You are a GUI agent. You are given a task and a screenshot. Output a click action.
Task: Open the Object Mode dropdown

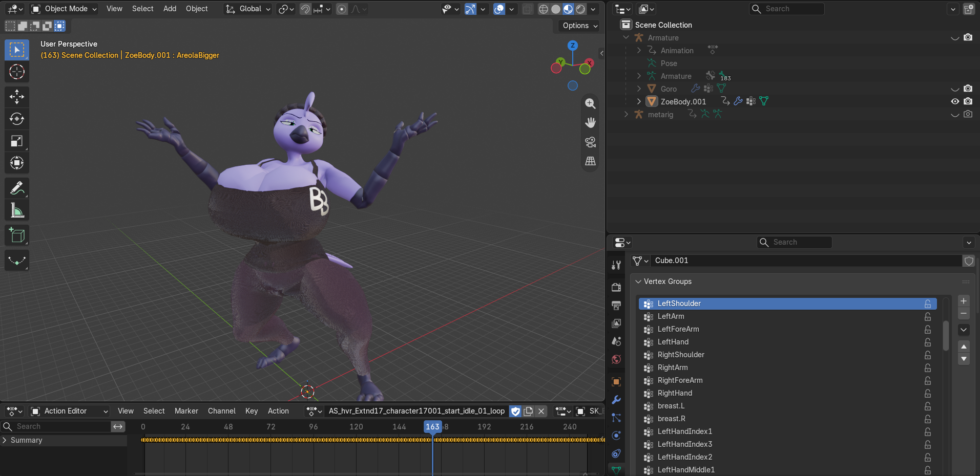coord(64,9)
